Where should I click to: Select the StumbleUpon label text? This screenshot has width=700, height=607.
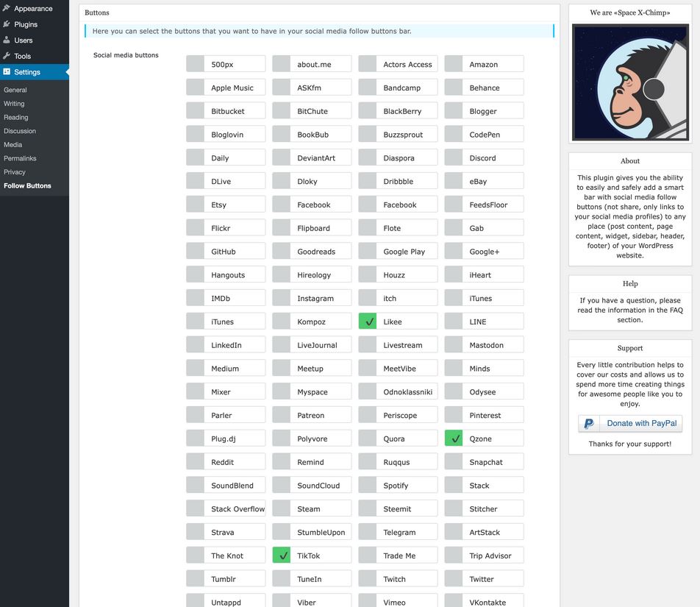[x=321, y=532]
